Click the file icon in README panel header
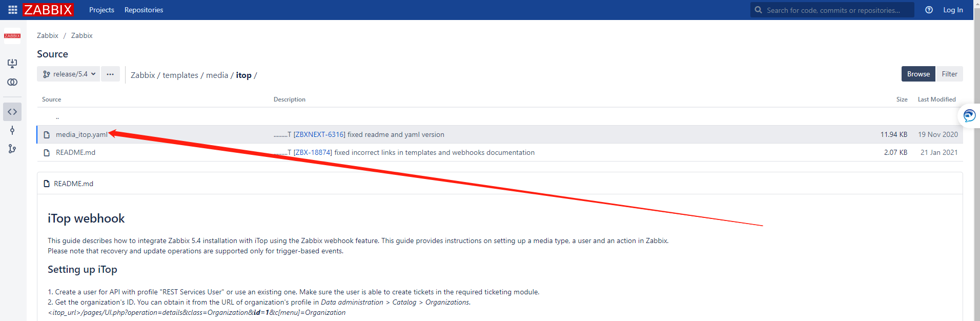This screenshot has width=980, height=321. (x=47, y=184)
